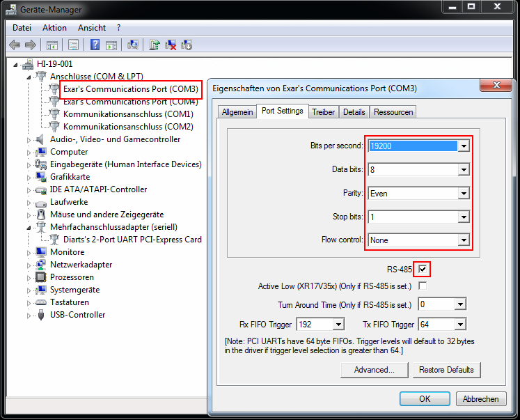Click the Update driver software toolbar icon
520x420 pixels.
[x=155, y=45]
